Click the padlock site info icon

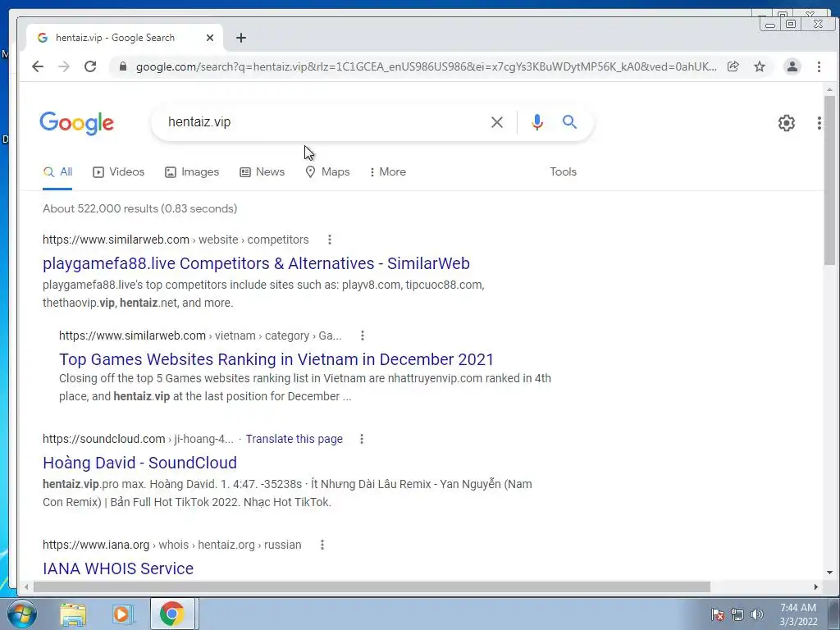click(123, 66)
